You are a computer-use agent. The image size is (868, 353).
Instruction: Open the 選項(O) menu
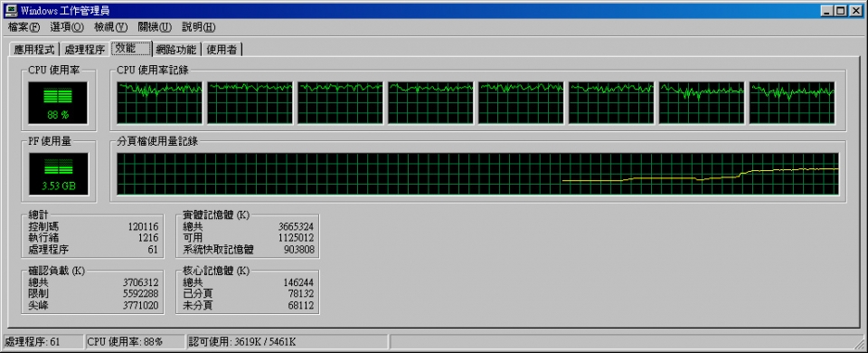point(66,26)
